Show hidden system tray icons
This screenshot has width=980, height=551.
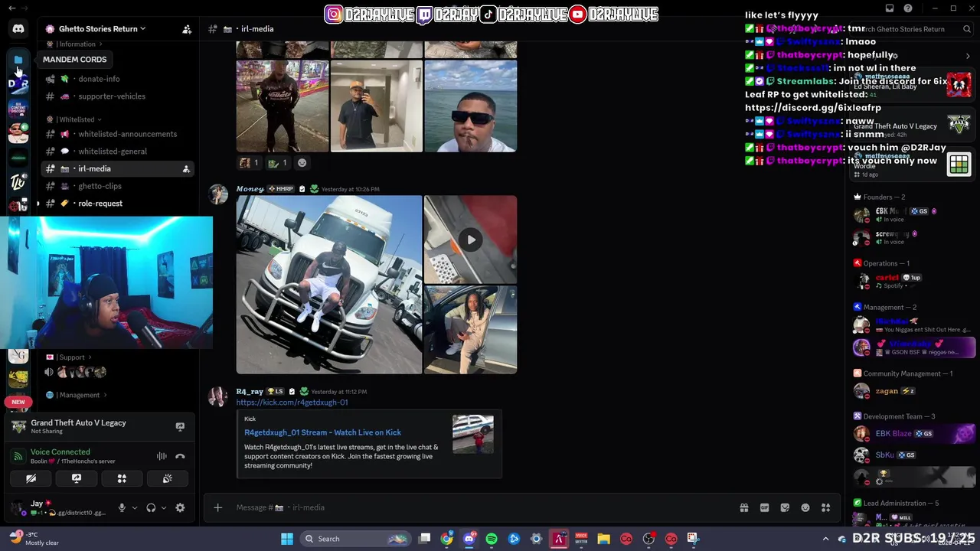click(x=825, y=539)
